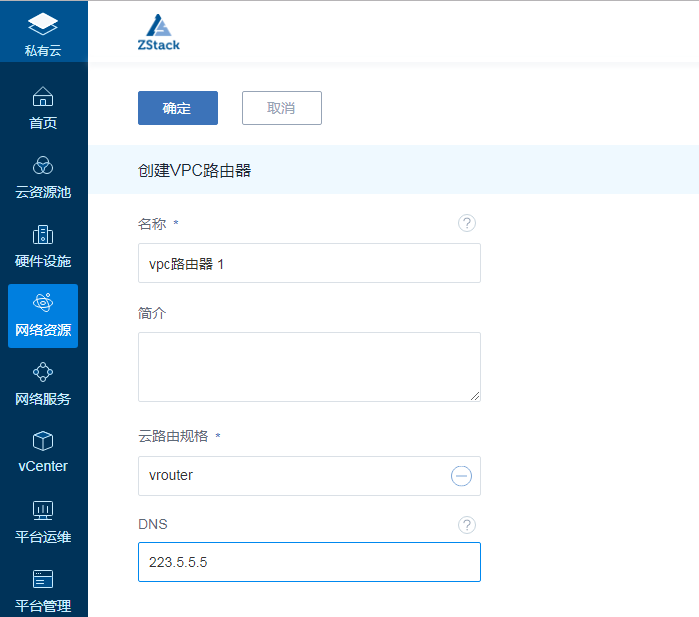The width and height of the screenshot is (699, 617).
Task: Click the 云路由规格 field label
Action: (x=173, y=436)
